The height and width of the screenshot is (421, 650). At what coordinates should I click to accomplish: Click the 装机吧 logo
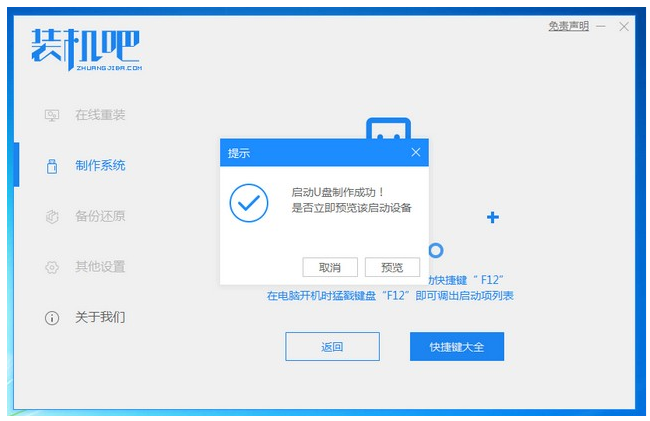(86, 49)
